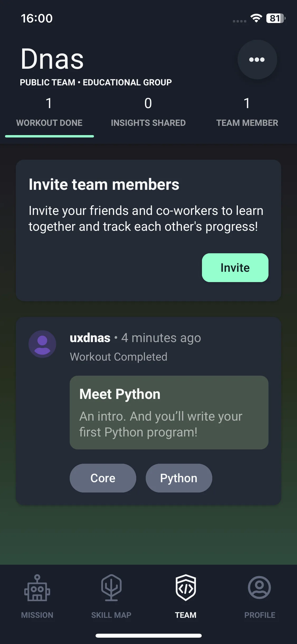Tap the Invite team members heading

[x=104, y=184]
